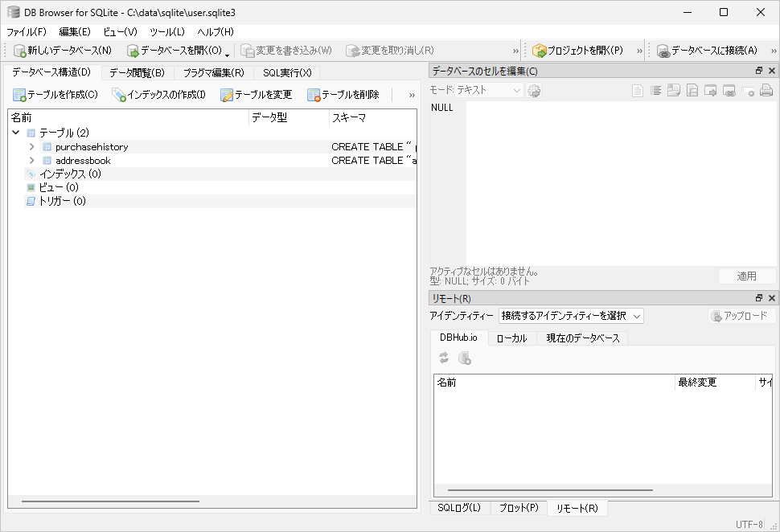Switch to the データ閲覧 tab
Viewport: 780px width, 532px height.
(x=136, y=71)
